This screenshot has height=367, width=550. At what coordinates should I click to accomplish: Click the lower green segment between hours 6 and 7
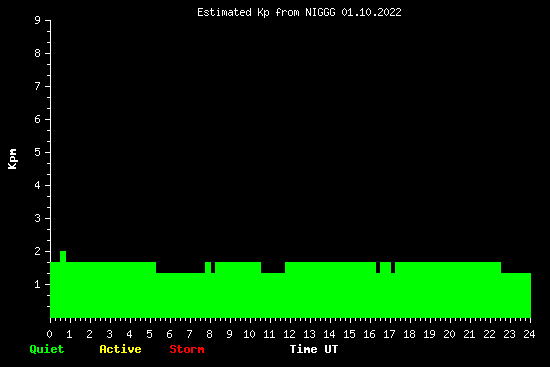[180, 295]
